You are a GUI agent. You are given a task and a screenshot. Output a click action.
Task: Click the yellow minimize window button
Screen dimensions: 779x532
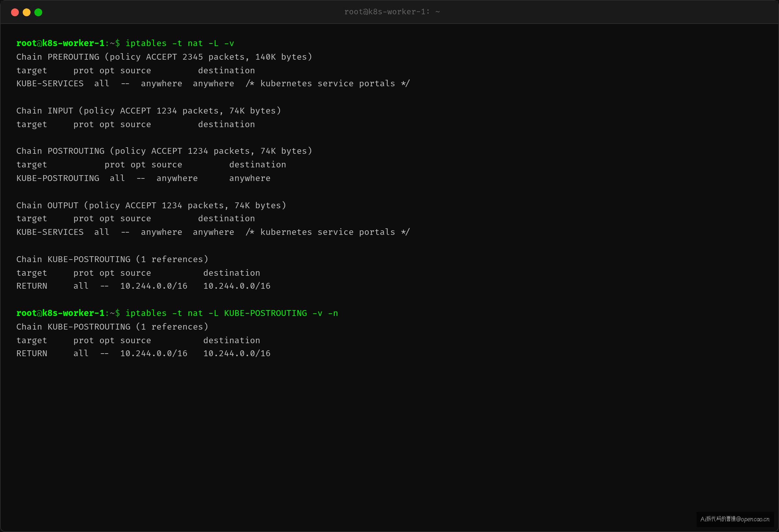coord(27,12)
